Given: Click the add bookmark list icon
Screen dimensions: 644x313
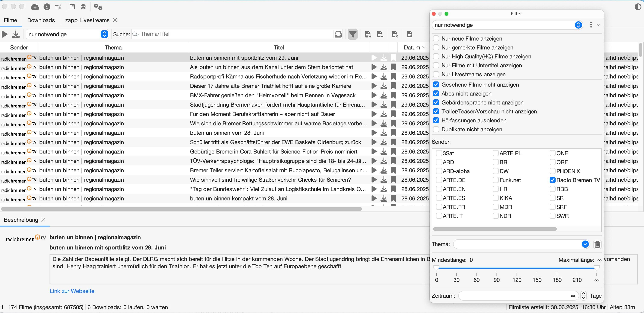Looking at the screenshot, I should (368, 34).
